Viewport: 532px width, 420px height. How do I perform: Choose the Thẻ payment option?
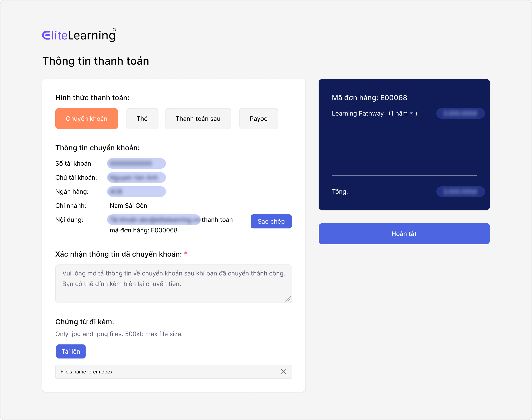(x=142, y=119)
